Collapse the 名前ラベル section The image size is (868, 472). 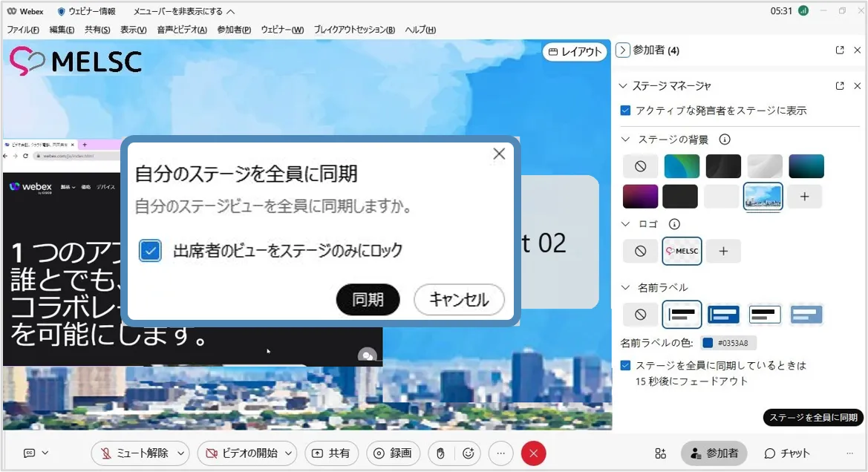(624, 287)
